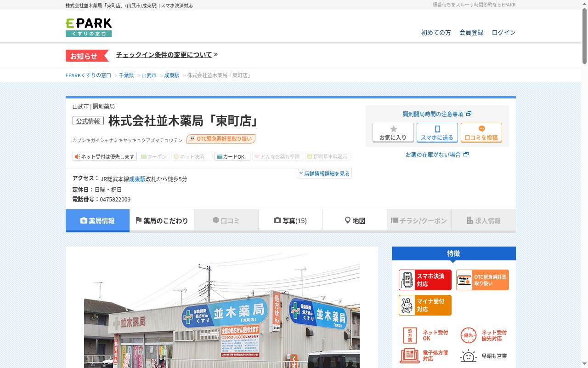Open the 写真(15) tab
The width and height of the screenshot is (588, 368).
pyautogui.click(x=290, y=221)
